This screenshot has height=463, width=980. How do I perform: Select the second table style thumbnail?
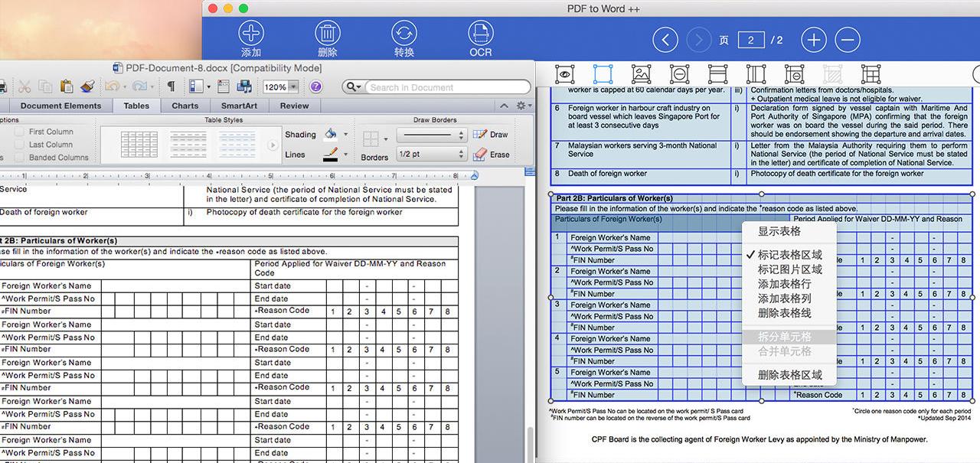coord(188,145)
